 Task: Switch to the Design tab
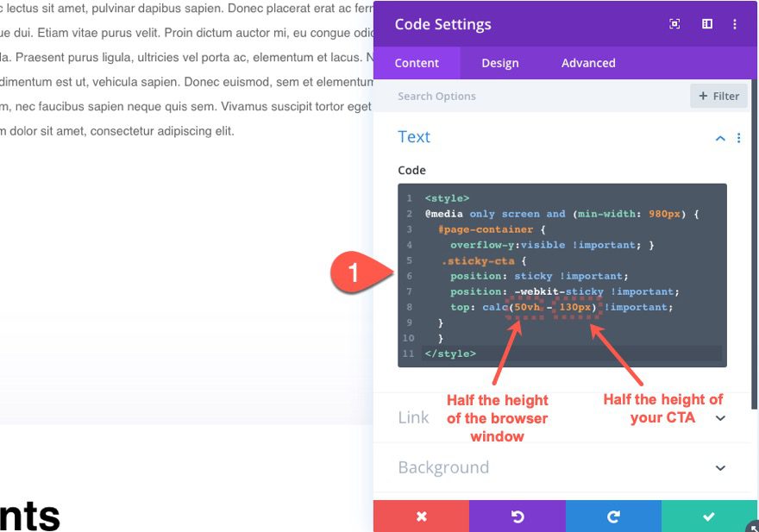[x=500, y=62]
